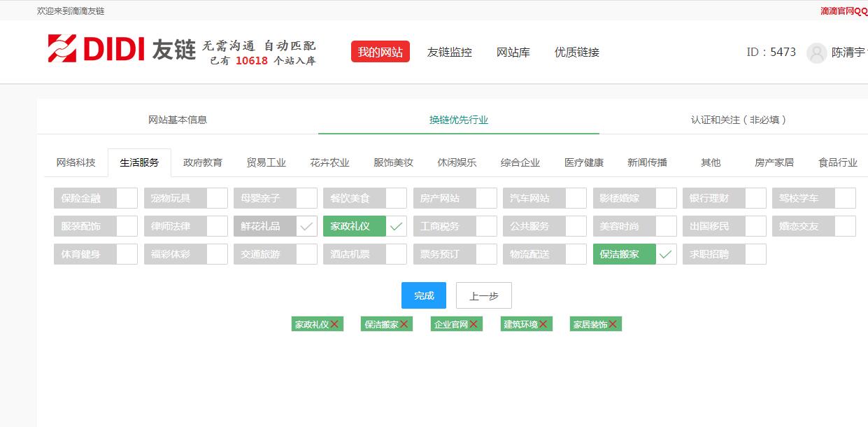The width and height of the screenshot is (868, 427).
Task: Open the 综合企业 tab
Action: 520,162
